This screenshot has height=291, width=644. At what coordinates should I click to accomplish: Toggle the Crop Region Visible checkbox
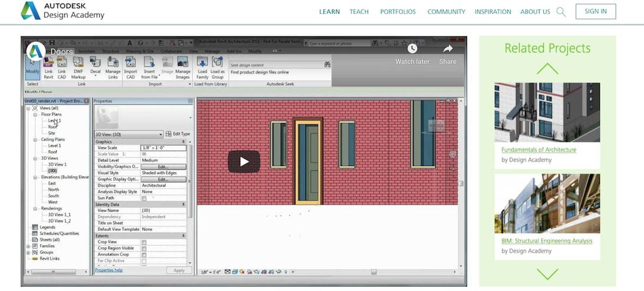click(x=144, y=249)
